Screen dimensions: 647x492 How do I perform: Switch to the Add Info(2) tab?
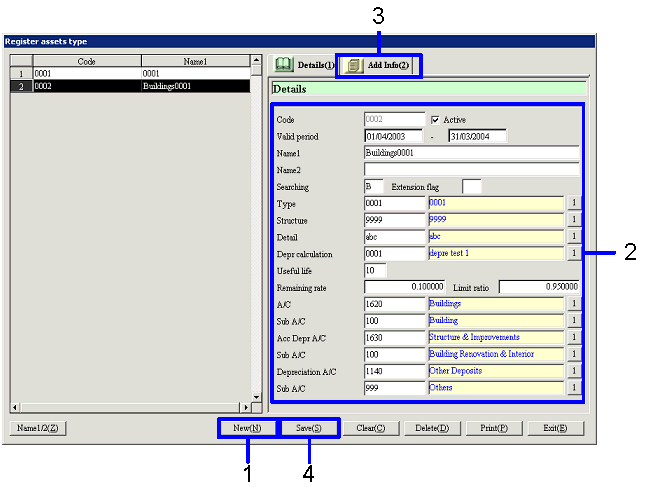[379, 65]
